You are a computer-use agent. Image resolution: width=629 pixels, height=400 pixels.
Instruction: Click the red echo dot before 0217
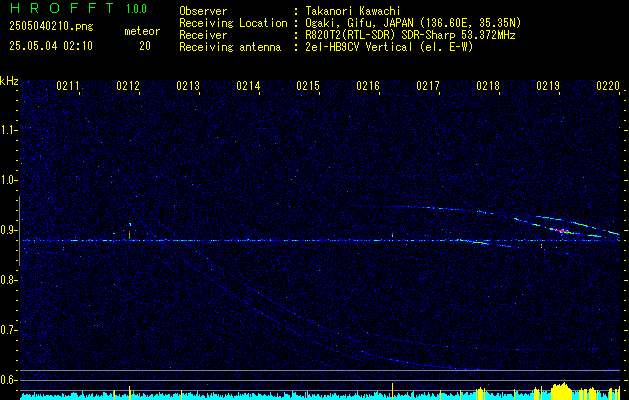tap(392, 235)
